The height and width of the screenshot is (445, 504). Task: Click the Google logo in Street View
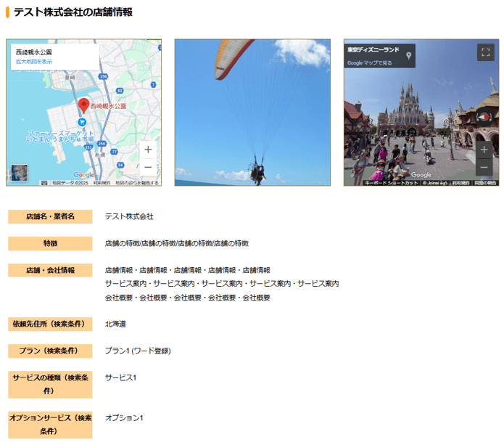[x=421, y=175]
